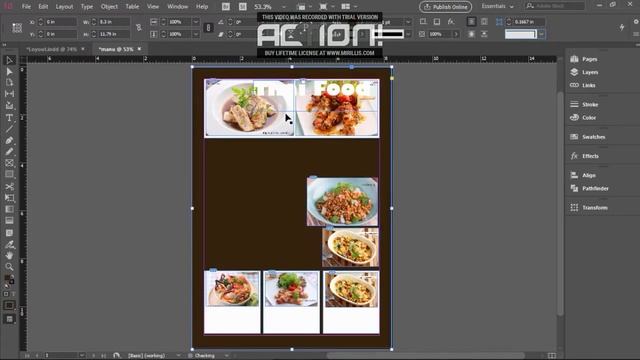
Task: Toggle the screen mode button in toolbox
Action: pos(9,319)
